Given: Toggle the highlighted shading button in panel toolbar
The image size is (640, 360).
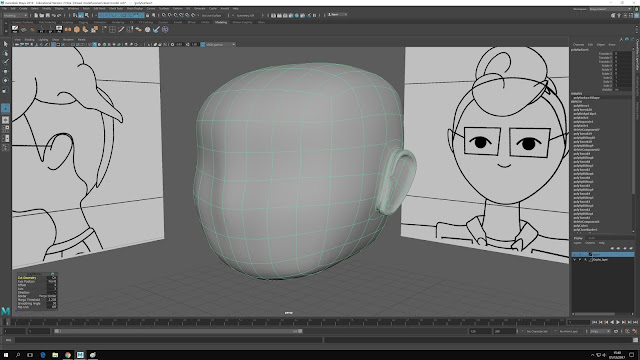Looking at the screenshot, I should [94, 44].
